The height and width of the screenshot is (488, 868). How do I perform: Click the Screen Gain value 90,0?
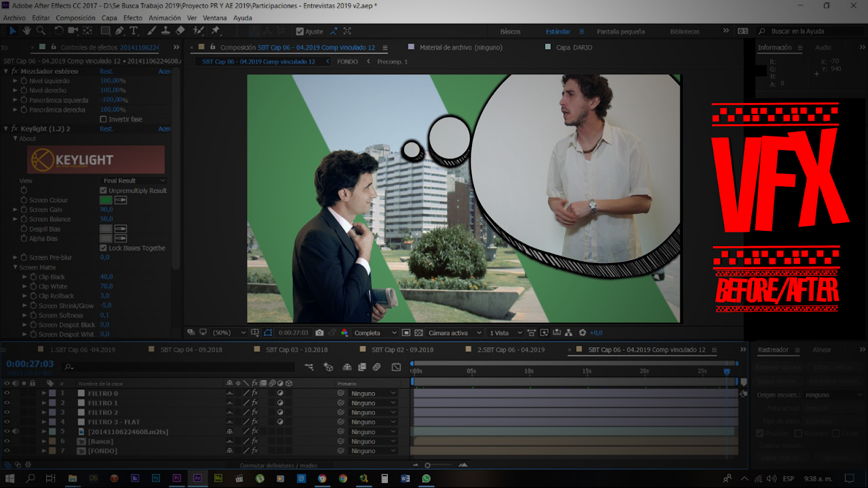tap(106, 209)
